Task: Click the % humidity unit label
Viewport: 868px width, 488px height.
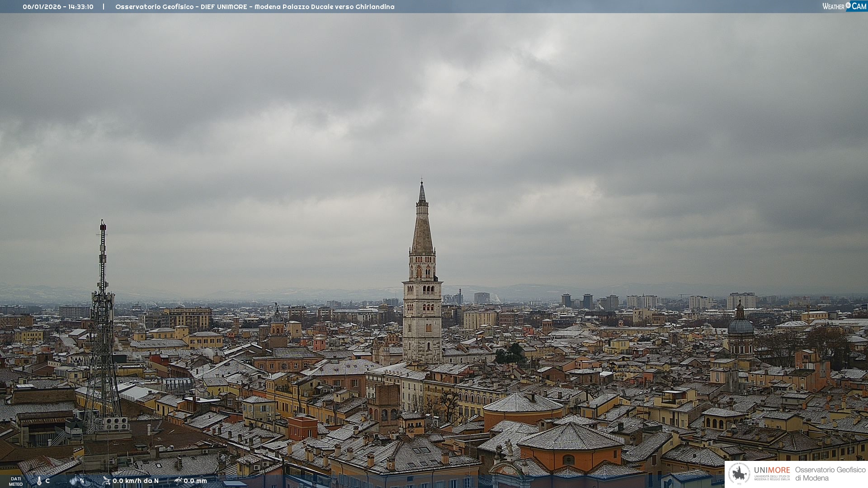Action: tap(82, 481)
